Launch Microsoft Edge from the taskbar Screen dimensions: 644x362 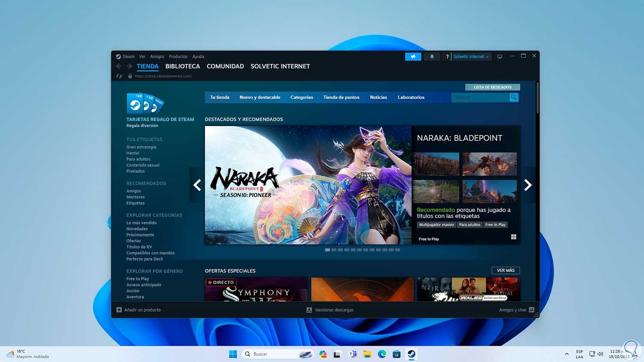tap(382, 354)
